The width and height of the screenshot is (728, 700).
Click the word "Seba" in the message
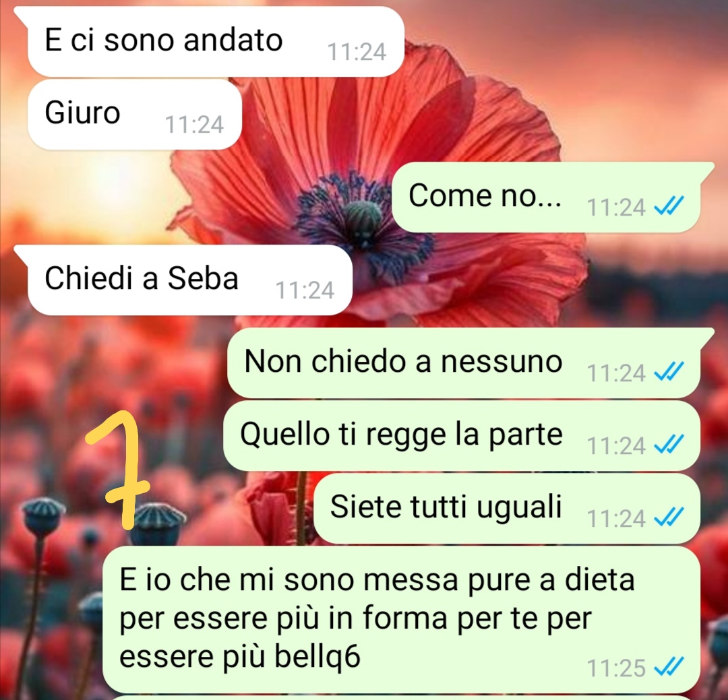pyautogui.click(x=202, y=278)
